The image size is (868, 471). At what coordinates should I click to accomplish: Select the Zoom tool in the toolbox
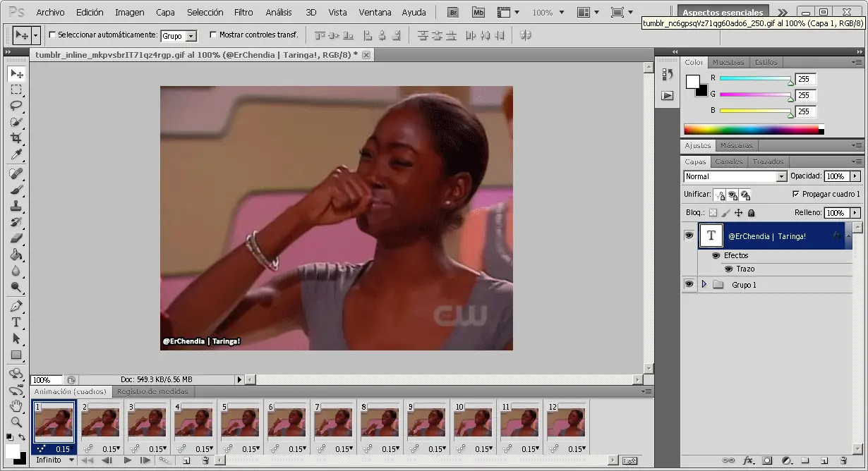coord(16,422)
